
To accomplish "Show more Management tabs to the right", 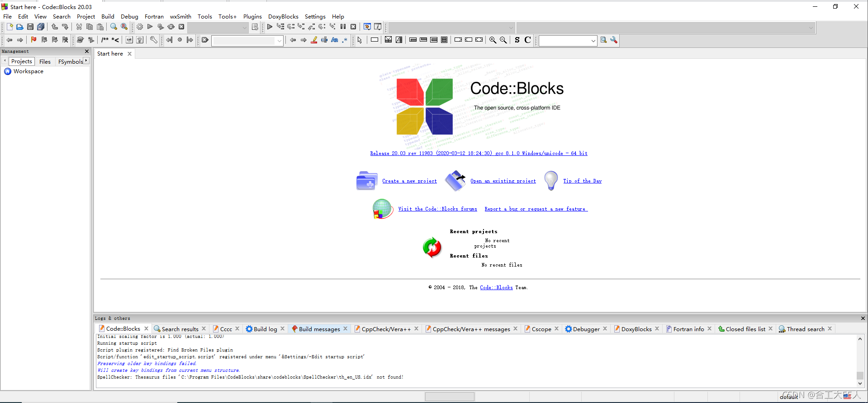I will (x=86, y=61).
